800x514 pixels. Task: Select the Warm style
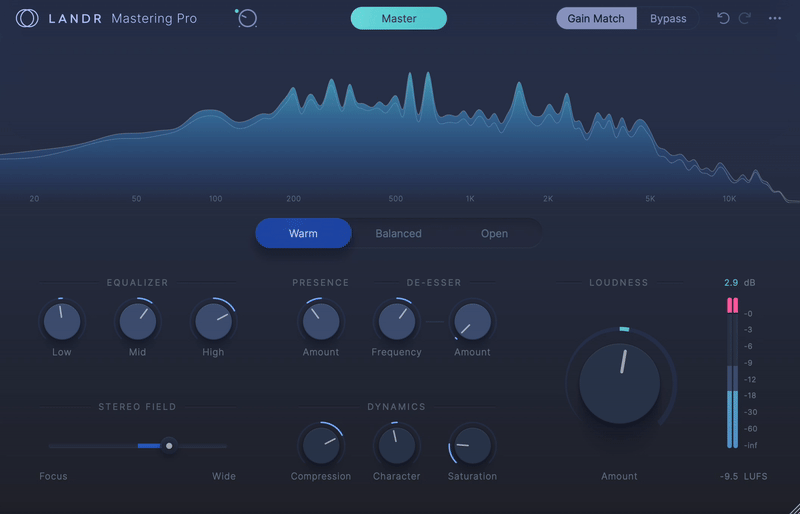click(303, 233)
